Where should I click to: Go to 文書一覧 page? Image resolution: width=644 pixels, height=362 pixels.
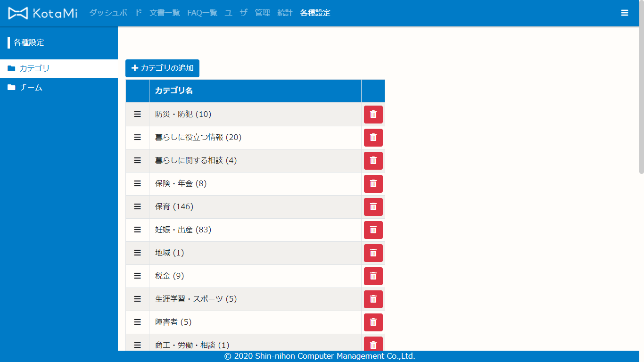165,13
